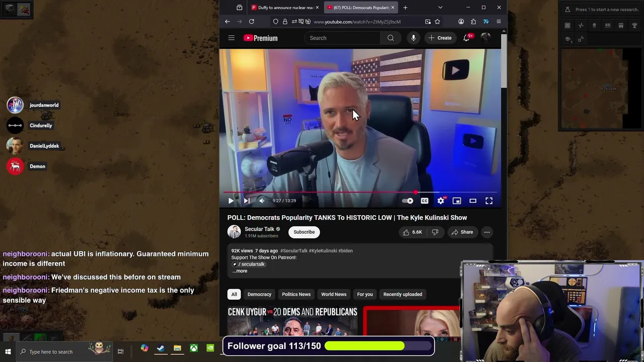
Task: Open Firefox account profile icon
Action: coord(461,22)
